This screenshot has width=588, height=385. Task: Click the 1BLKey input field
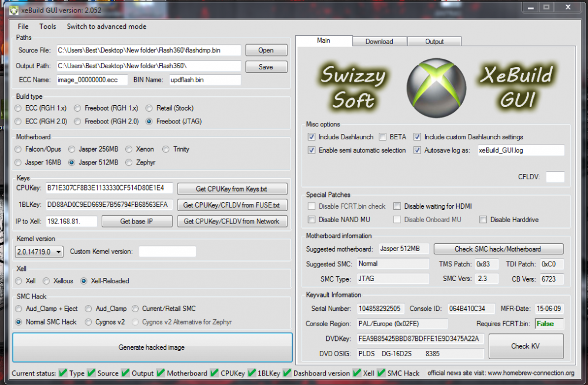point(109,205)
